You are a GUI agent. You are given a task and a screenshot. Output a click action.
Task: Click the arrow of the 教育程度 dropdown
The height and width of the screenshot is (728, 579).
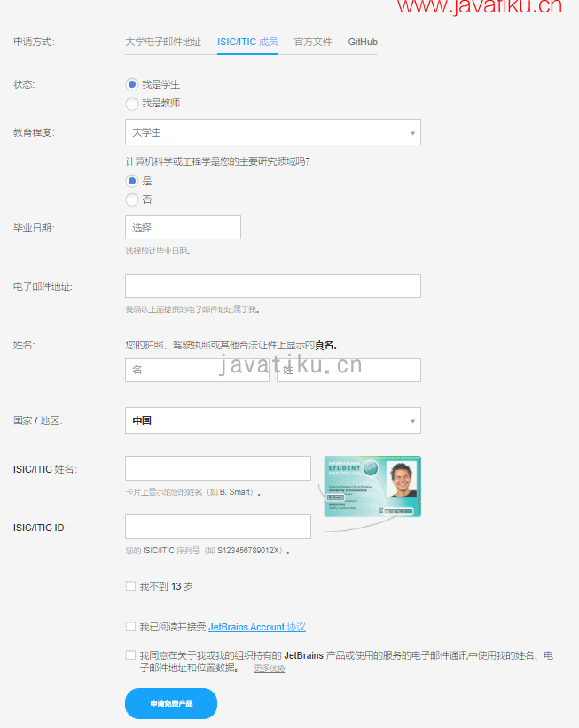[412, 133]
